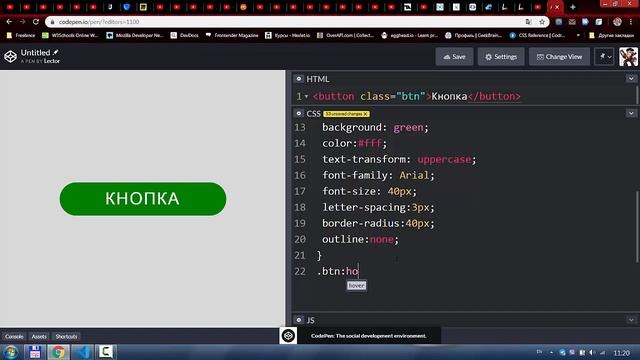This screenshot has height=360, width=640.
Task: Go forward in browser
Action: [22, 22]
